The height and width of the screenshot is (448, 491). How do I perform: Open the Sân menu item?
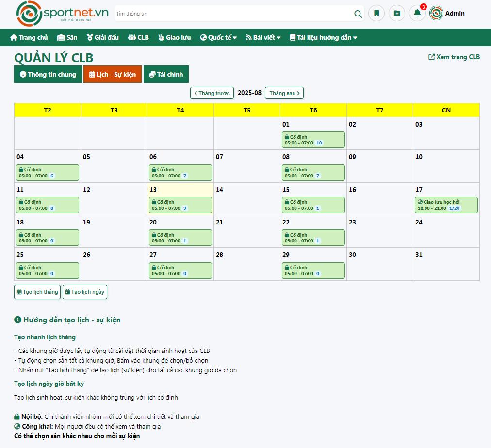(67, 37)
